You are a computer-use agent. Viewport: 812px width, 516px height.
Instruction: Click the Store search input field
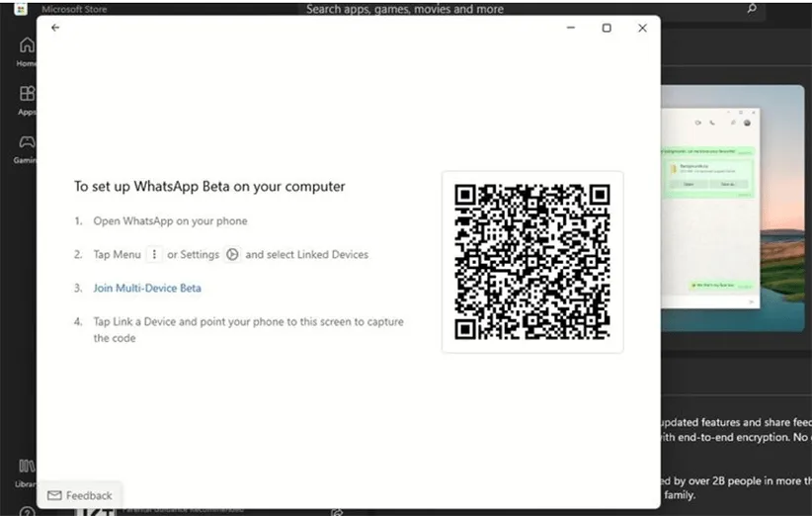point(514,9)
